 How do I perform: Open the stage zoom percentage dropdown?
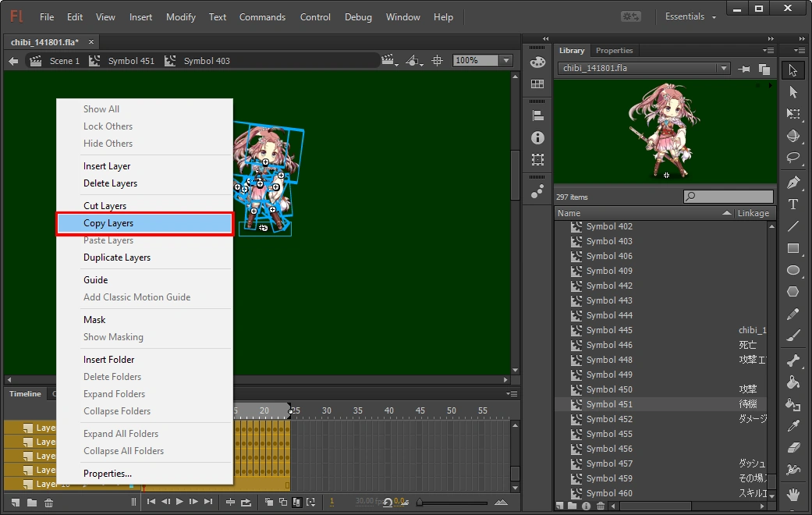click(x=506, y=61)
